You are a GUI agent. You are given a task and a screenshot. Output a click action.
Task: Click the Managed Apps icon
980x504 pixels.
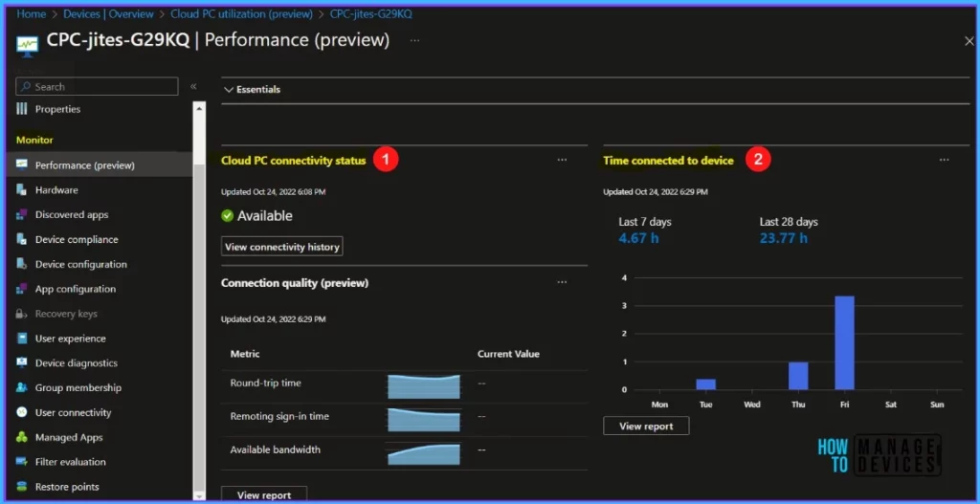pyautogui.click(x=22, y=437)
